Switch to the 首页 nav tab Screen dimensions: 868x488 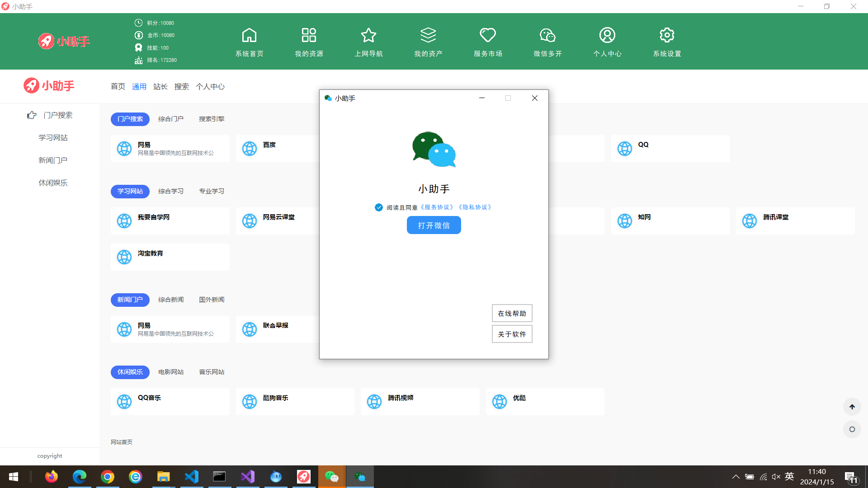[x=118, y=86]
